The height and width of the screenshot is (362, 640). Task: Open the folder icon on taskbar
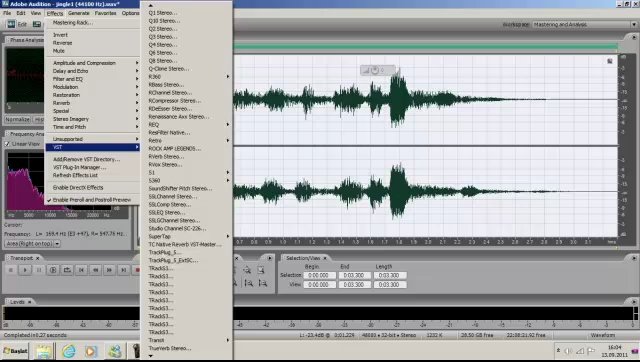(44, 351)
